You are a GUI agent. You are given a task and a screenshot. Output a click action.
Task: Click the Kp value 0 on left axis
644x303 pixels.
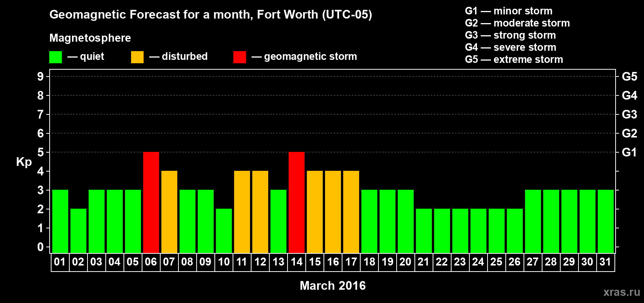[x=41, y=247]
